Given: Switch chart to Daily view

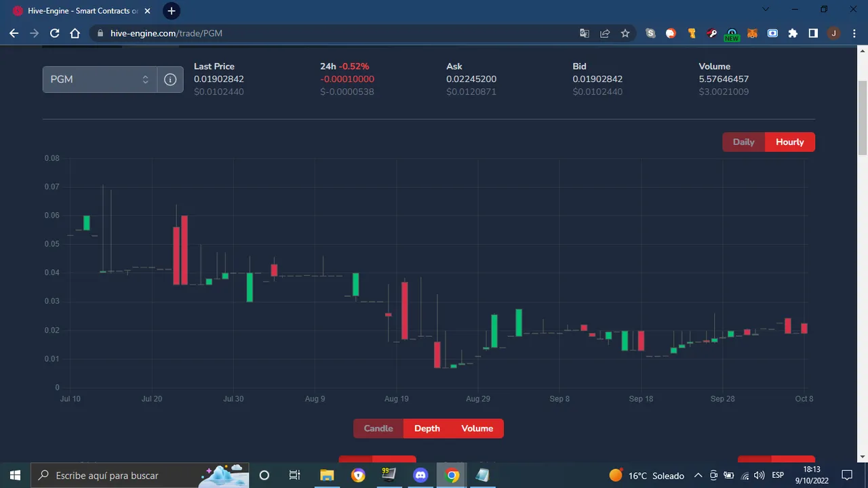Looking at the screenshot, I should pyautogui.click(x=744, y=142).
